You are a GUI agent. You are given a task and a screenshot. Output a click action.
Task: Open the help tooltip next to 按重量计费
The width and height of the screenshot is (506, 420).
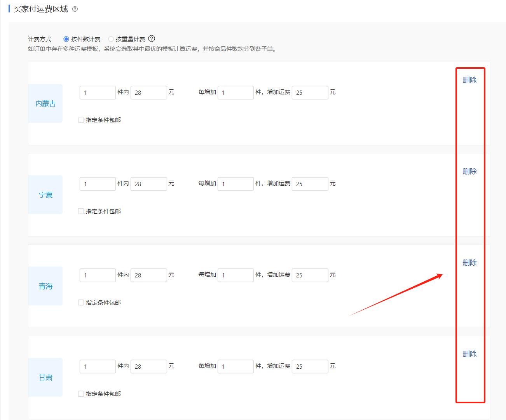[x=152, y=39]
